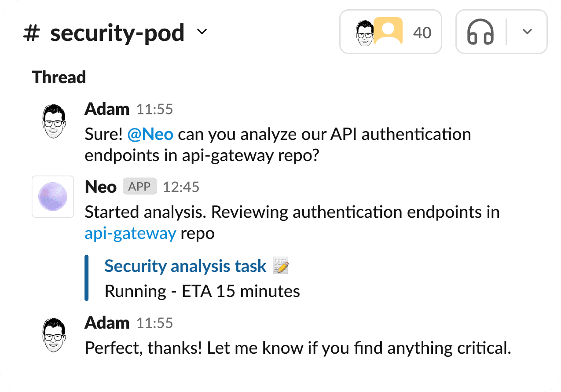Click Adam's name on first message
561x392 pixels.
106,109
